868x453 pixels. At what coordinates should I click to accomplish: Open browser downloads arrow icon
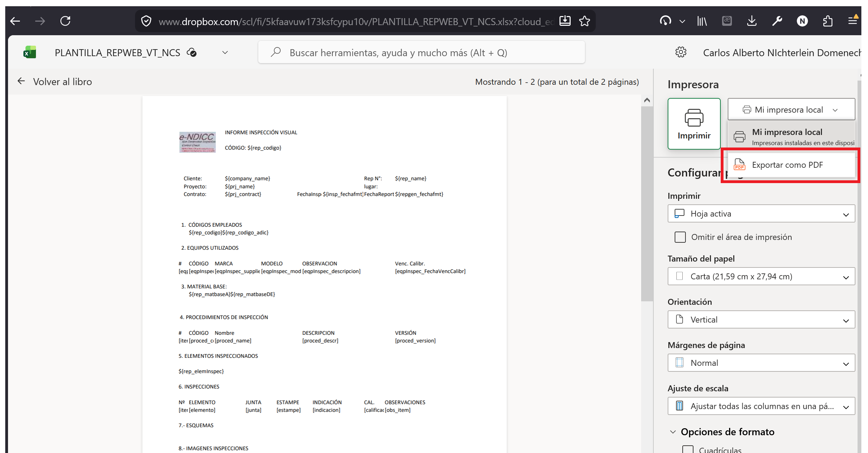coord(752,21)
